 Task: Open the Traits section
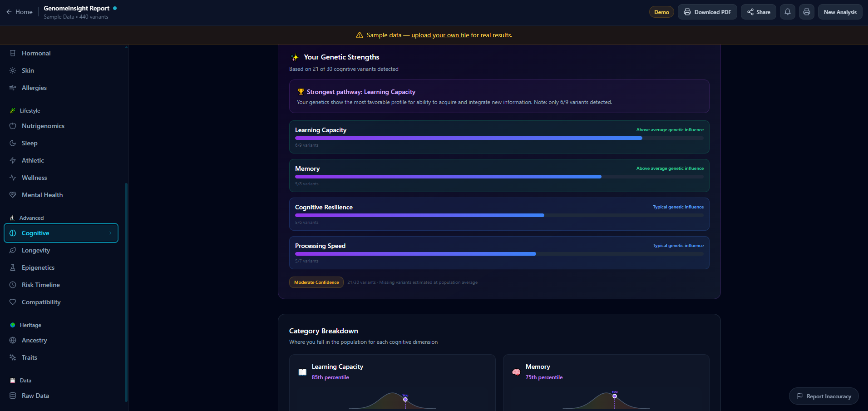(29, 357)
